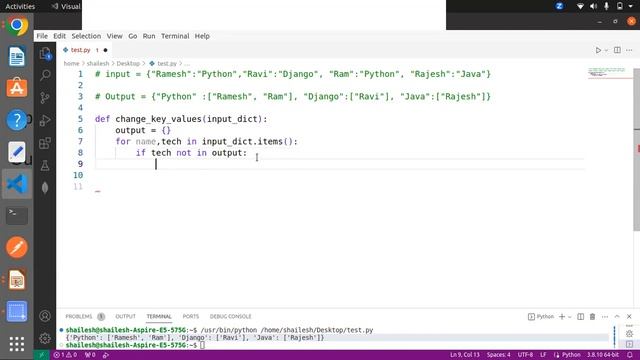Screen dimensions: 640x360
Task: Run the Python file with play button
Action: click(598, 50)
